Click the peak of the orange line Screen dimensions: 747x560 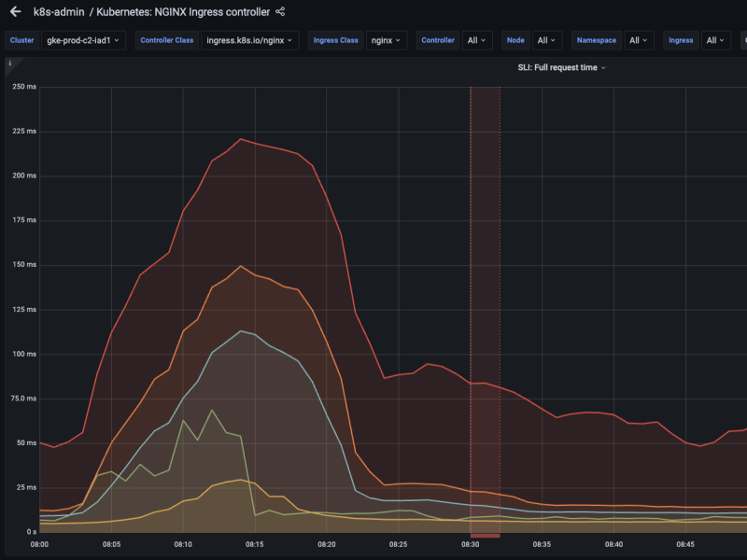click(241, 266)
